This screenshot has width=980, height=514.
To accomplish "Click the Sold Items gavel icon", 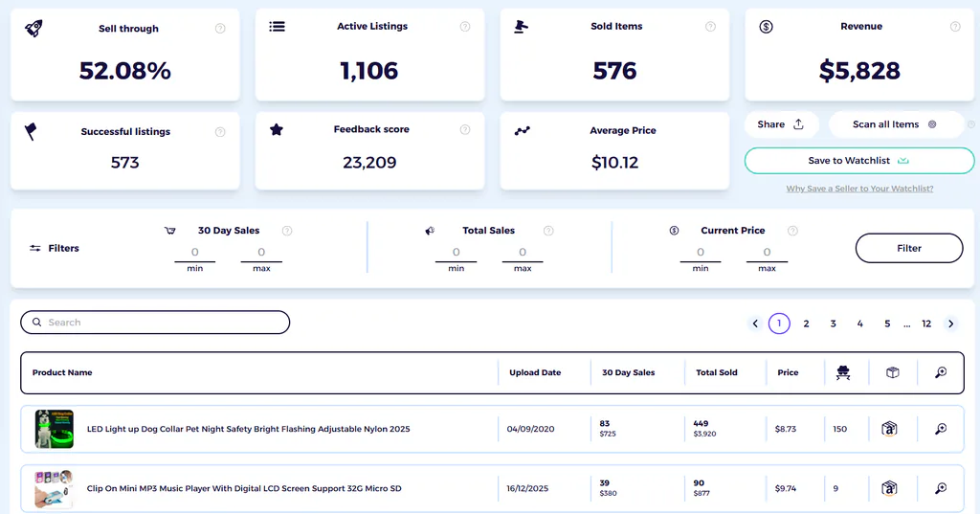I will pyautogui.click(x=521, y=26).
